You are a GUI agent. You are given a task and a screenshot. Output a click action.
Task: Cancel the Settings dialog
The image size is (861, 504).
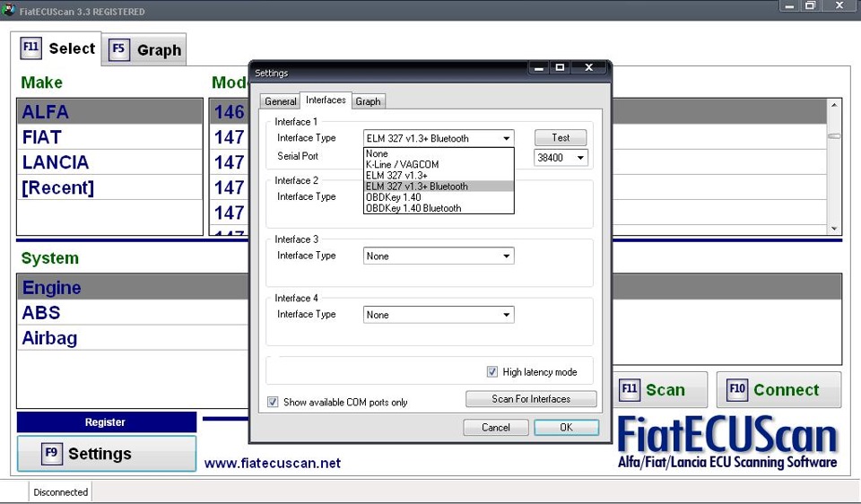[x=496, y=427]
